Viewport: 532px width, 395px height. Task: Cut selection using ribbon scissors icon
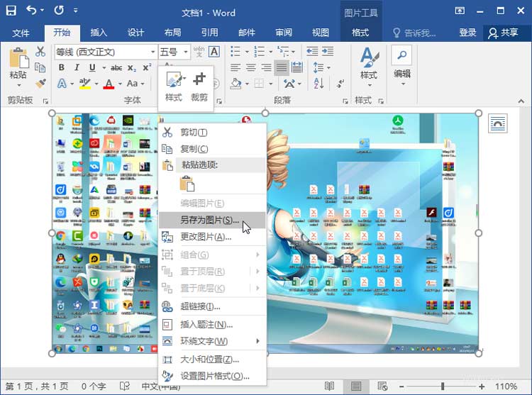tap(40, 52)
